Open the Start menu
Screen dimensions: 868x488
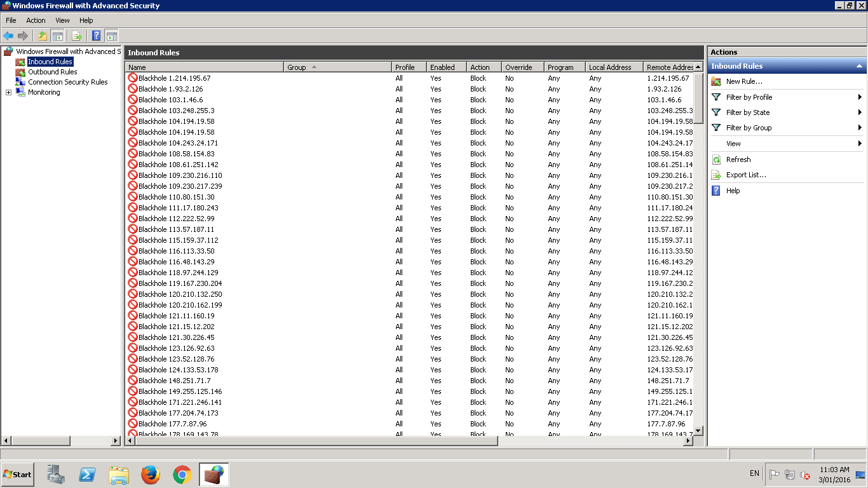point(18,474)
